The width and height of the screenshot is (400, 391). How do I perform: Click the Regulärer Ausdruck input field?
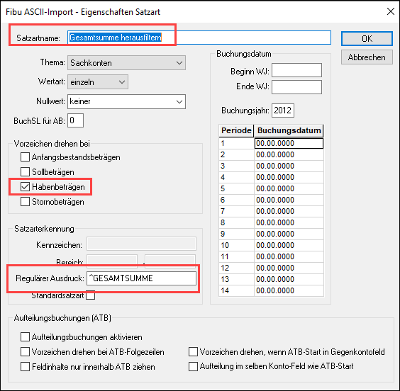pyautogui.click(x=141, y=278)
